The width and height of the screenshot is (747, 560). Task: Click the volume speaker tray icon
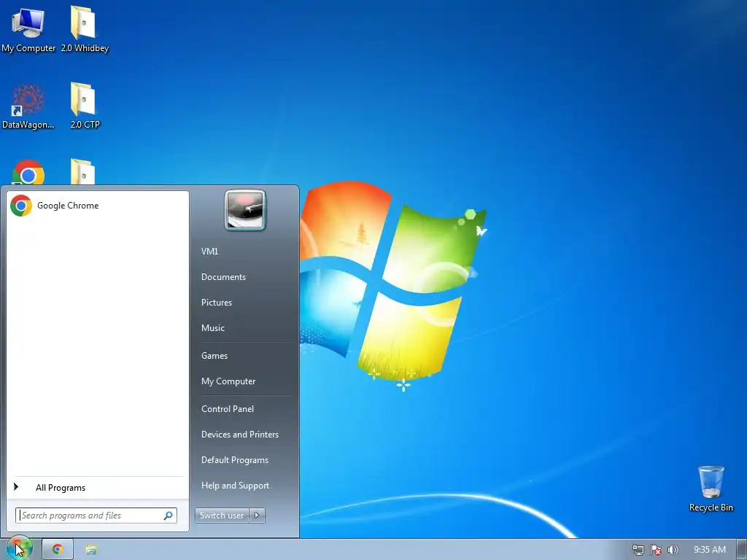pyautogui.click(x=673, y=550)
